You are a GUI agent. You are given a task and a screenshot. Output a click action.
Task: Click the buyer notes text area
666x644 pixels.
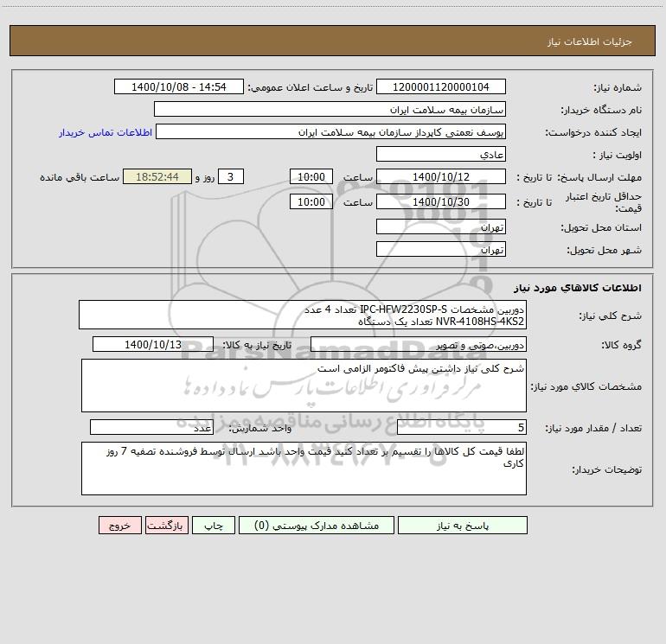(x=304, y=469)
